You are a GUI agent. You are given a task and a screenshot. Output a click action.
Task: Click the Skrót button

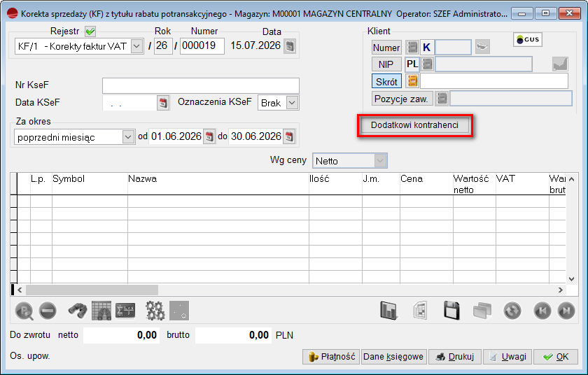[x=386, y=81]
